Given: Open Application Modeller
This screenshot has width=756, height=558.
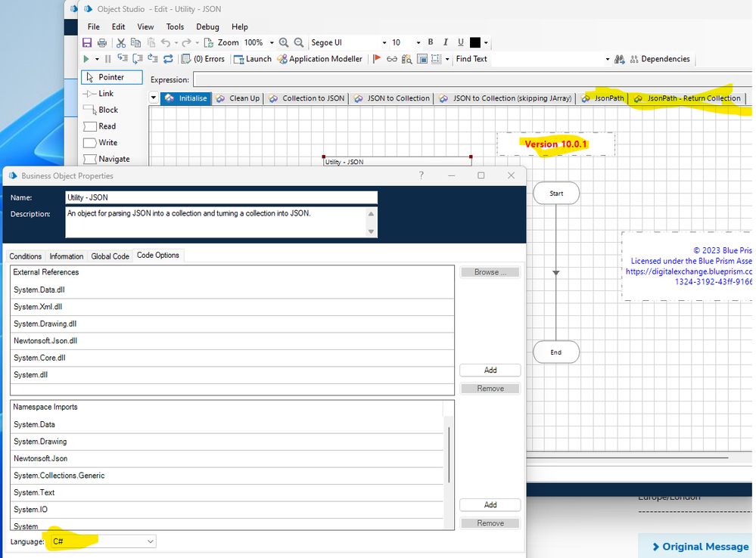Looking at the screenshot, I should point(319,59).
